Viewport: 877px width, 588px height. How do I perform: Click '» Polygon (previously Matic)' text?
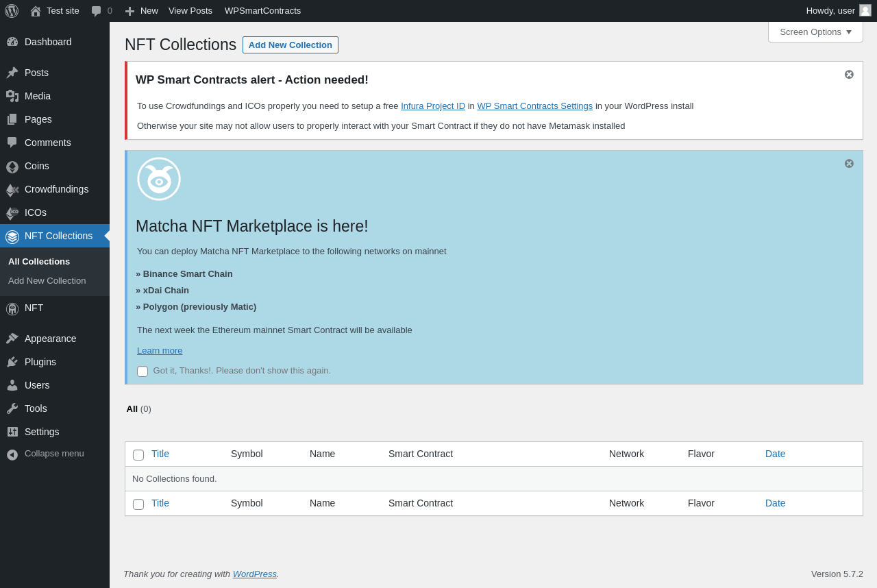(x=196, y=307)
